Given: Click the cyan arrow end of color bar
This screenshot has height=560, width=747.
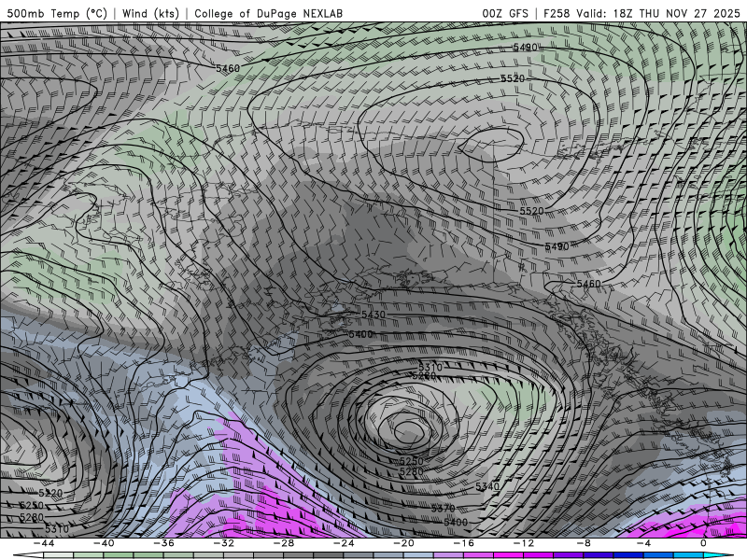Looking at the screenshot, I should [x=718, y=555].
